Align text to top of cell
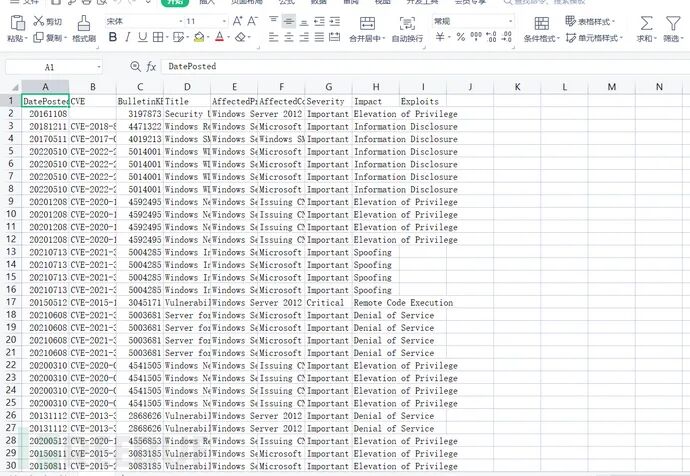The image size is (690, 476). tap(273, 21)
